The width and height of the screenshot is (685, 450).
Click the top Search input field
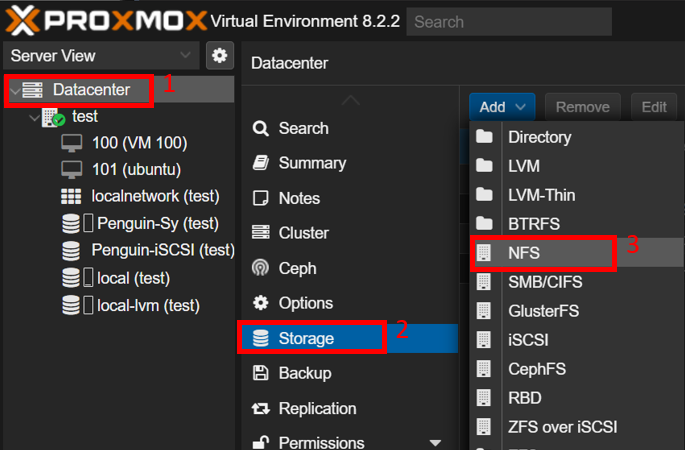pyautogui.click(x=509, y=21)
